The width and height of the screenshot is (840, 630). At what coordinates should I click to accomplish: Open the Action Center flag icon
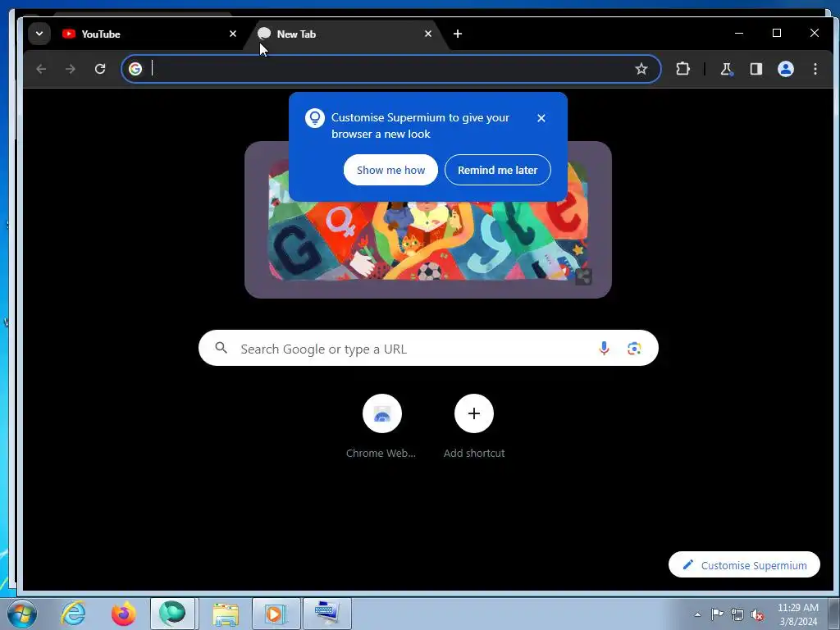tap(717, 614)
